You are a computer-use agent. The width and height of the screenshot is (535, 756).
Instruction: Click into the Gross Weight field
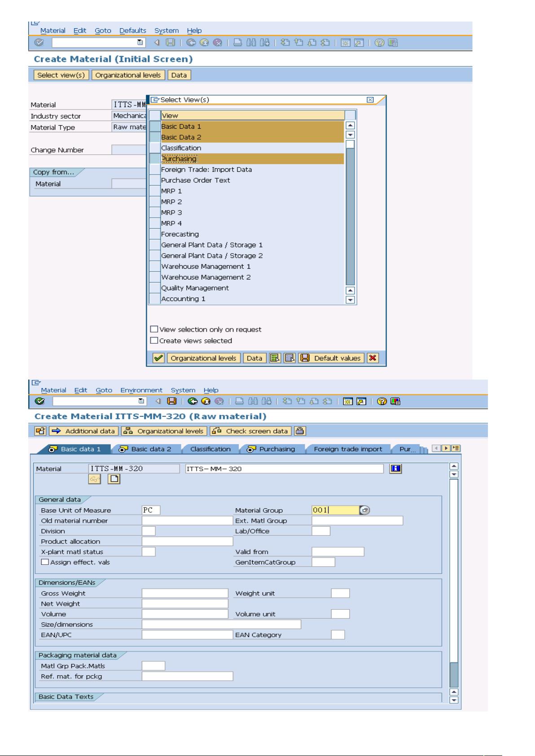[185, 593]
